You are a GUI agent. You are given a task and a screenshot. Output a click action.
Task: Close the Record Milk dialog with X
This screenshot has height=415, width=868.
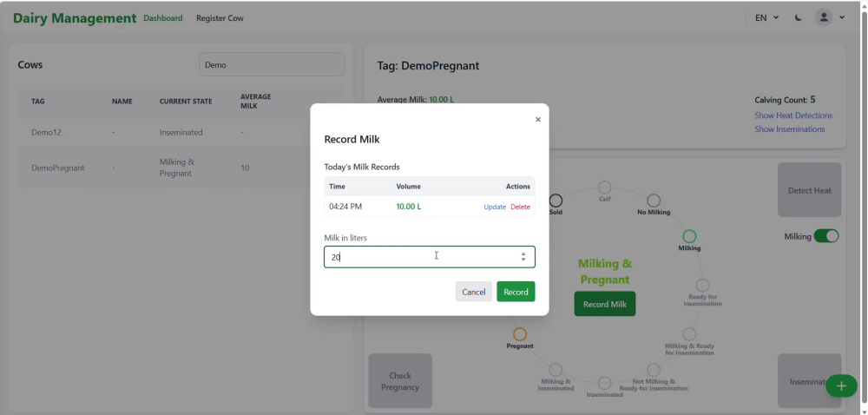538,120
